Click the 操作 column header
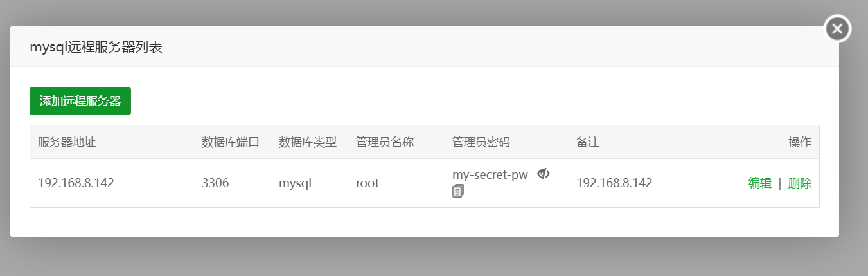The width and height of the screenshot is (868, 276). (800, 142)
